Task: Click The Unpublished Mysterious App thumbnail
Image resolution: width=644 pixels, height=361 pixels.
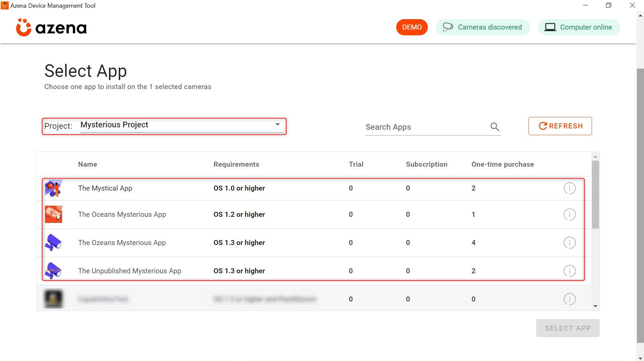Action: coord(53,271)
